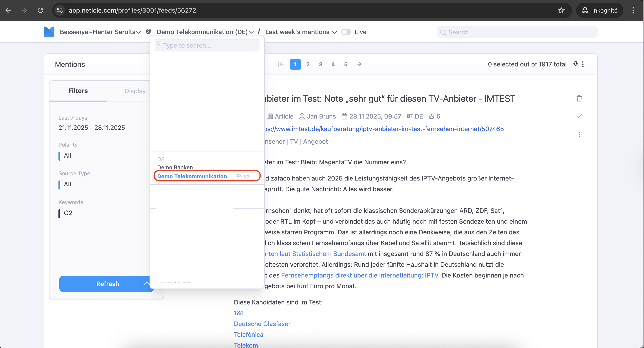Click the download mentions icon
The height and width of the screenshot is (348, 644).
(575, 64)
